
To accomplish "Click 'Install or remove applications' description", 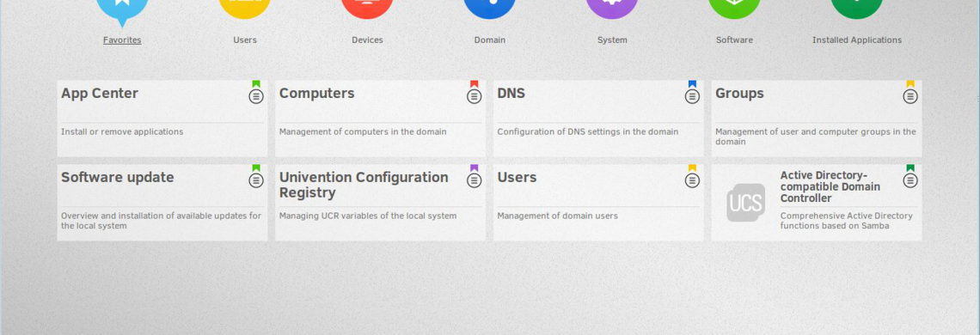I will tap(122, 132).
